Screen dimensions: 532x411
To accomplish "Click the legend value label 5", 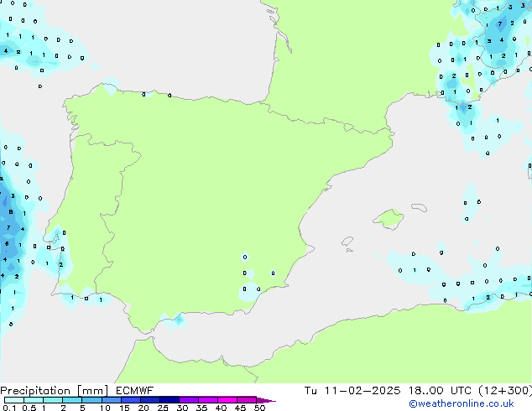I will click(82, 408).
